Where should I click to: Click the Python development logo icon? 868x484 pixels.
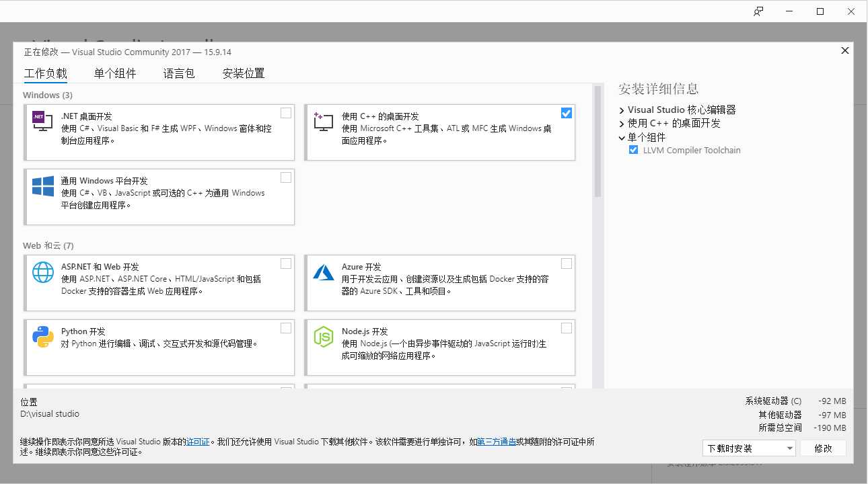point(42,336)
